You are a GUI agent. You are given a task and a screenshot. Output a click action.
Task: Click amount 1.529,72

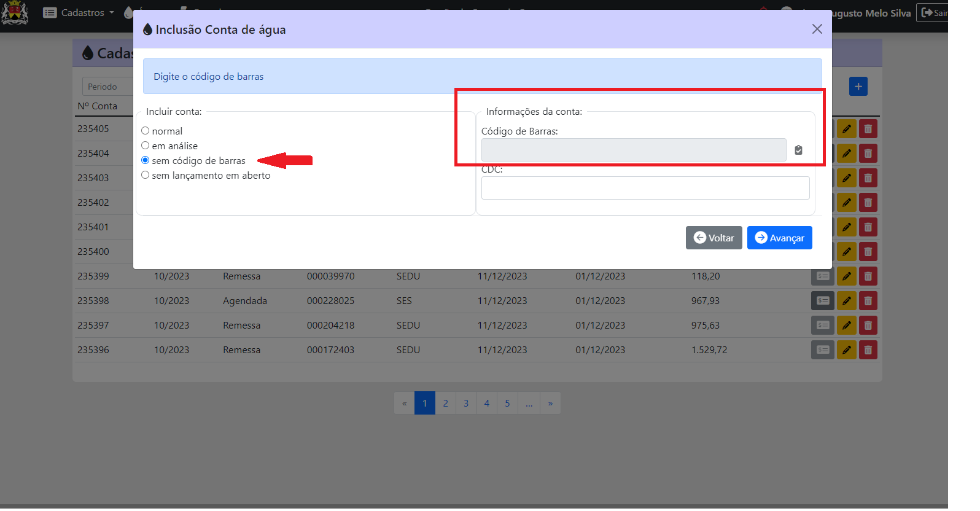click(709, 350)
